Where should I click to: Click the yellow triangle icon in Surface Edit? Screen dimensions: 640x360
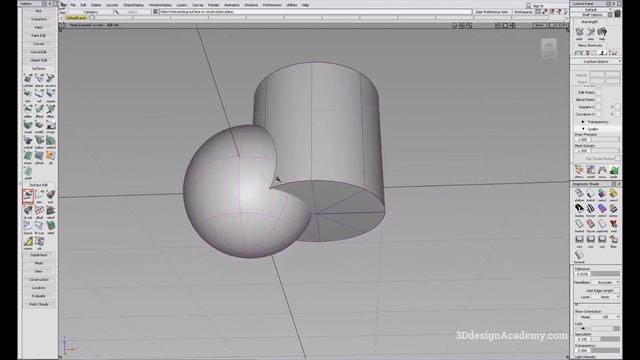(x=28, y=242)
